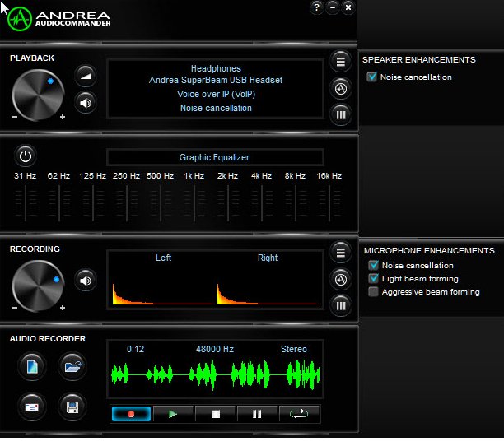Click the 125 Hz equalizer slider
The image size is (504, 446).
(x=93, y=203)
